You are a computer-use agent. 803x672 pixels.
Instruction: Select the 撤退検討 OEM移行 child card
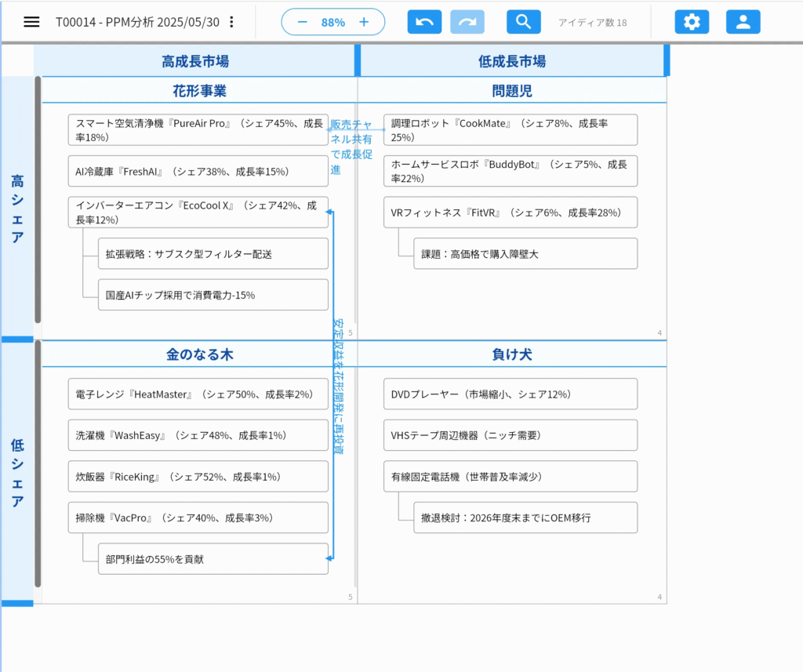(x=525, y=518)
